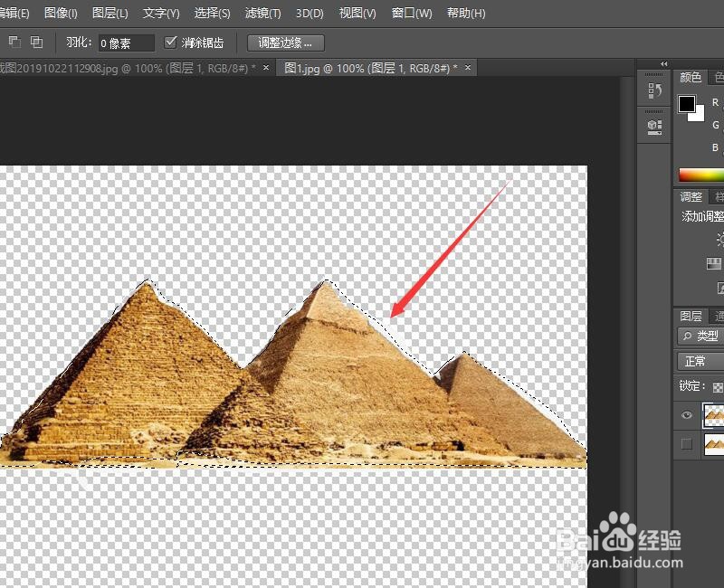
Task: Select the top layer thumbnail
Action: [x=713, y=414]
